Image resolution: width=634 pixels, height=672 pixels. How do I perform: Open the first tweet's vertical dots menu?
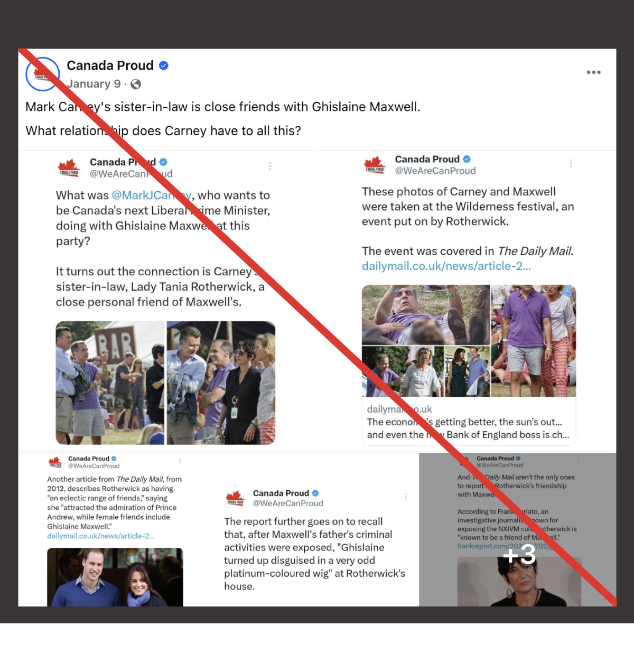click(x=270, y=166)
